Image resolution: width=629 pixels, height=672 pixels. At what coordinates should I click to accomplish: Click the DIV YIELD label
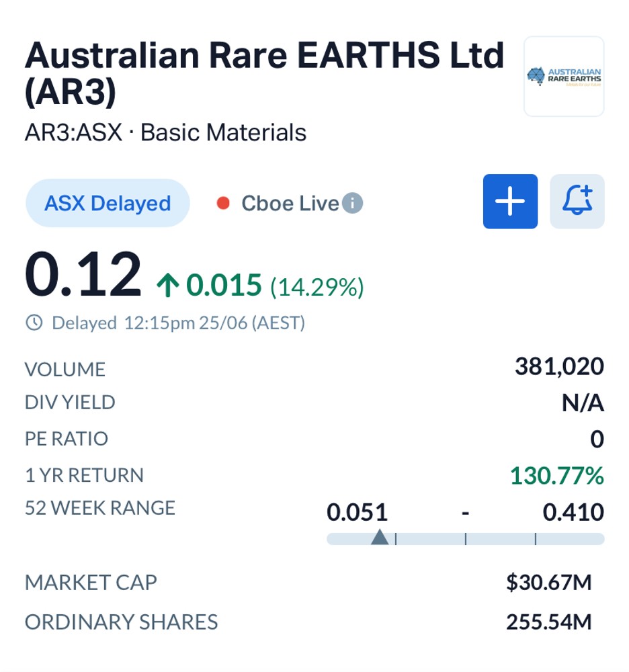[x=70, y=403]
